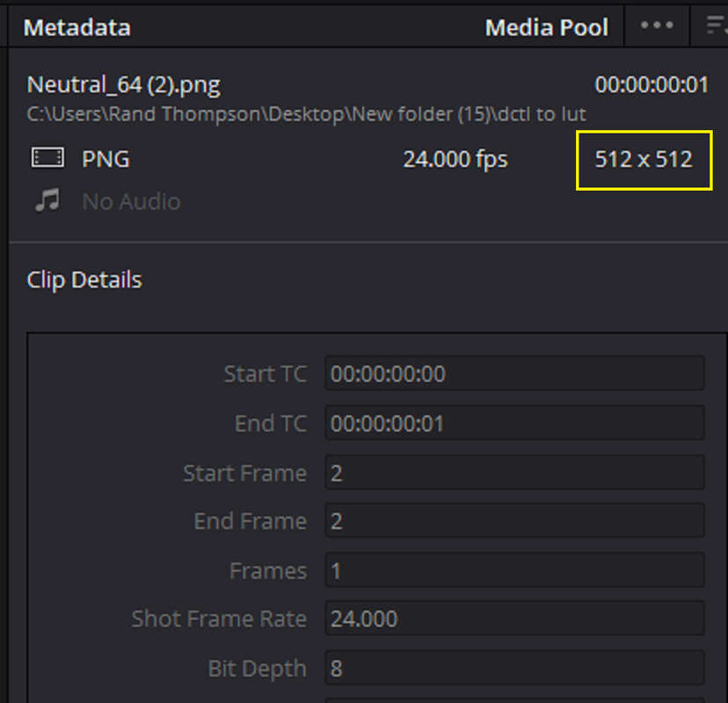728x703 pixels.
Task: Click the video clip film icon
Action: [x=47, y=157]
